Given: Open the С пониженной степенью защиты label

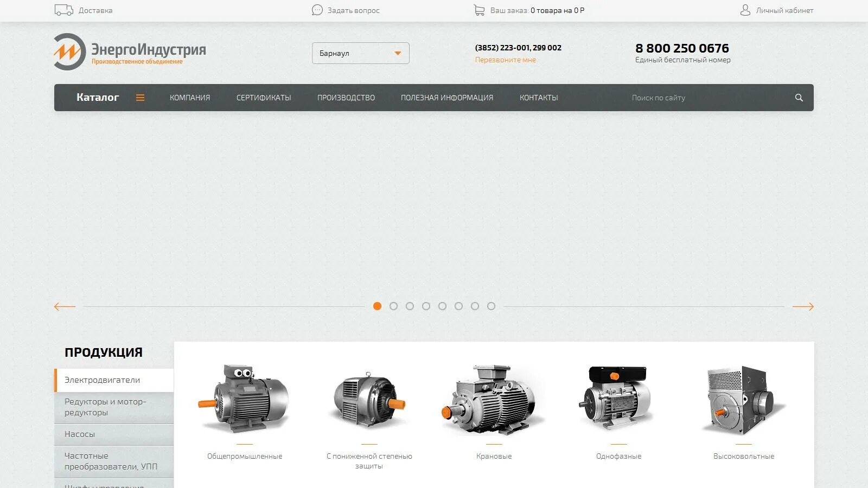Looking at the screenshot, I should coord(369,461).
